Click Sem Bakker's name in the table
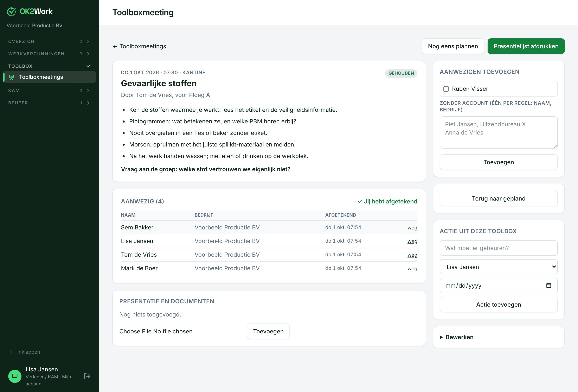 click(137, 227)
